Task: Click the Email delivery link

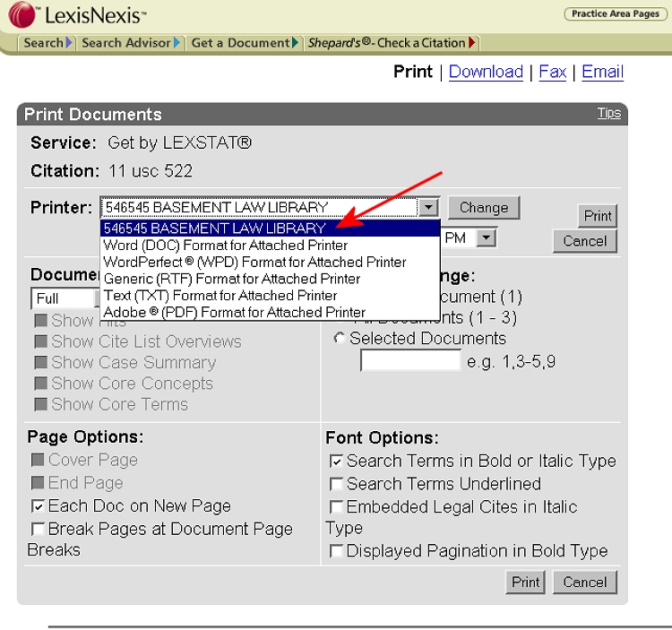Action: tap(602, 72)
